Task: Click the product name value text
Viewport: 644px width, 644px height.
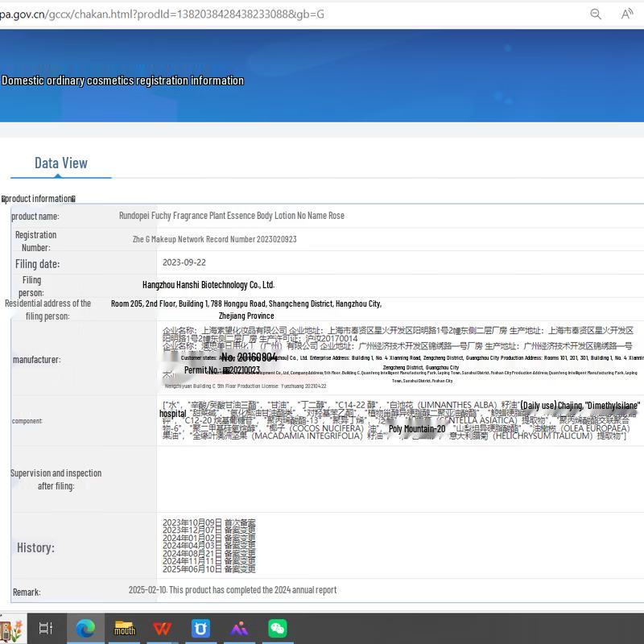Action: (232, 216)
